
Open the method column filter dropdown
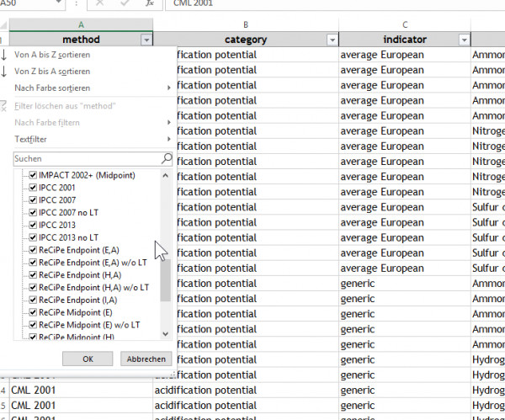pyautogui.click(x=147, y=40)
